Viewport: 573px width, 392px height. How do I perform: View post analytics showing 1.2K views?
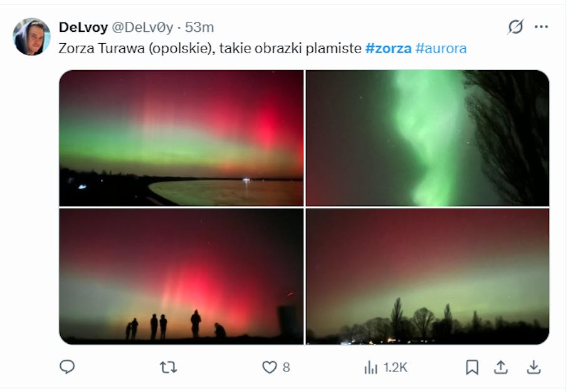[x=386, y=367]
